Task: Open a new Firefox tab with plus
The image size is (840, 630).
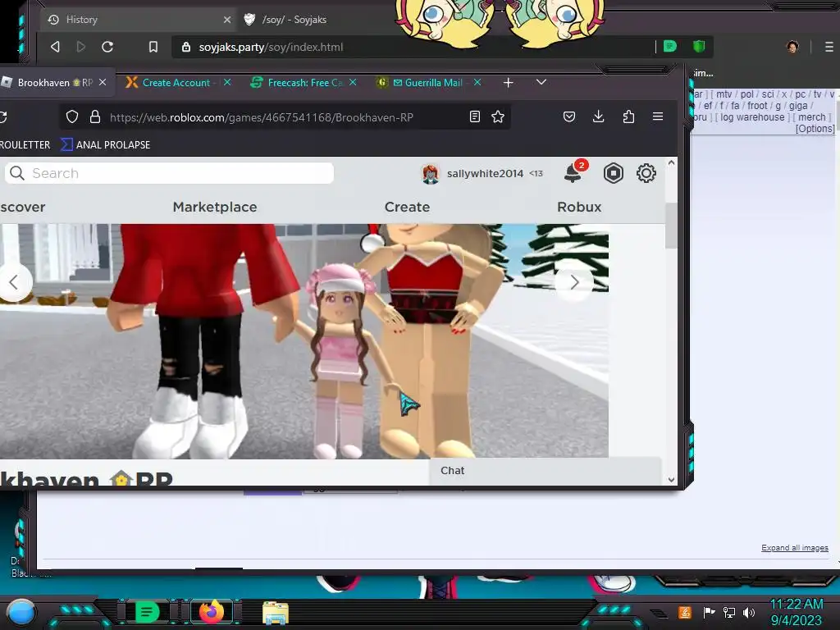Action: tap(509, 83)
